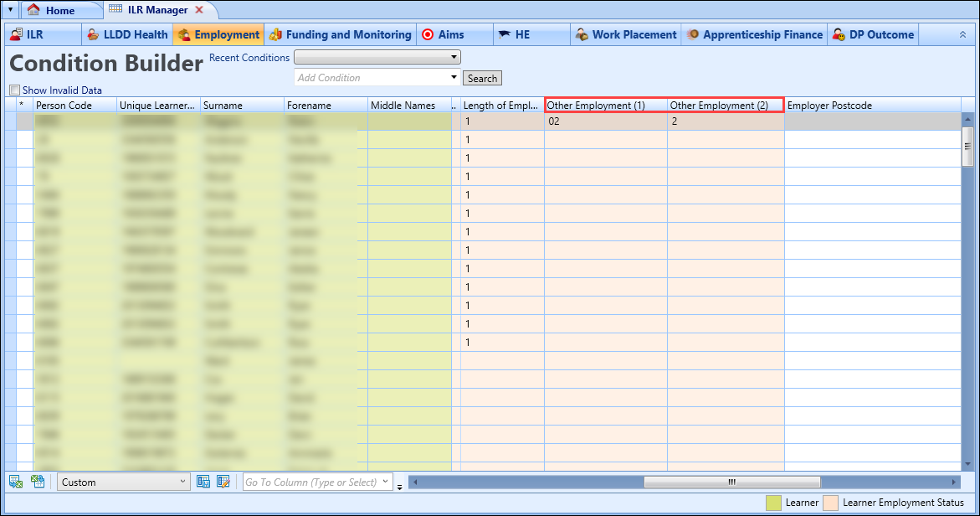Click the vertical scrollbar up arrow

pos(967,119)
